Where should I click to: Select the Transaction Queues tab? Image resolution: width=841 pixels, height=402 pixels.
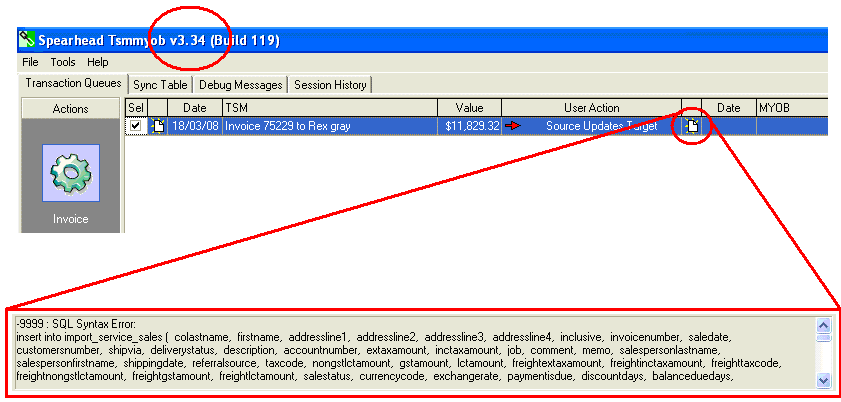tap(73, 84)
